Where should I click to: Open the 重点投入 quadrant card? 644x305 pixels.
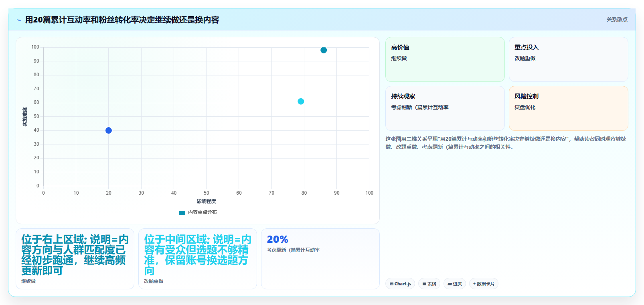tap(569, 59)
